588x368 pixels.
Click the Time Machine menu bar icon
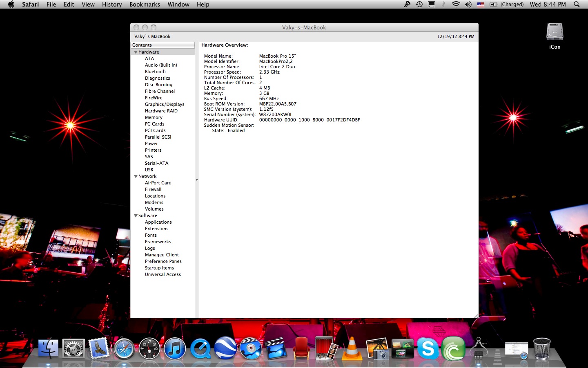(x=419, y=4)
